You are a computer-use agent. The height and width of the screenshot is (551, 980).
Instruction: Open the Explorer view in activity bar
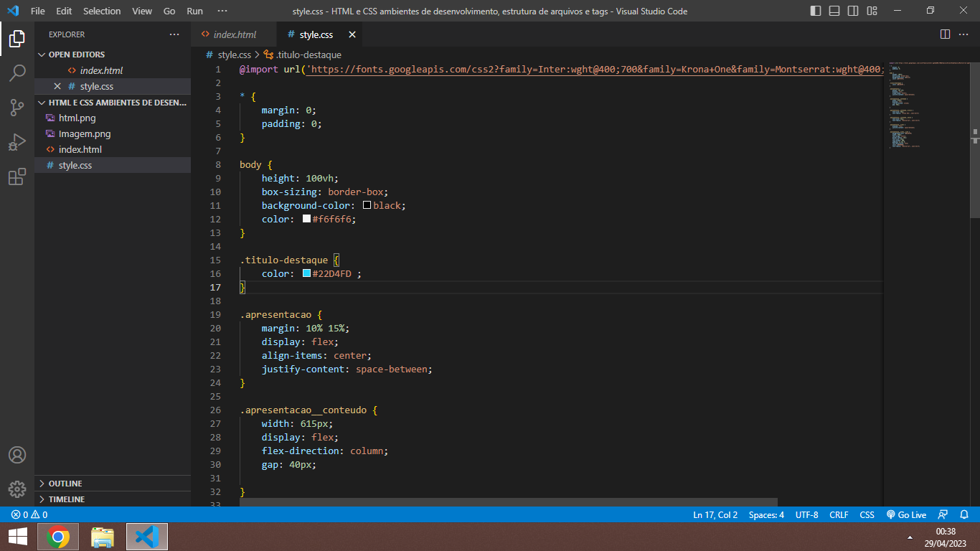(17, 38)
